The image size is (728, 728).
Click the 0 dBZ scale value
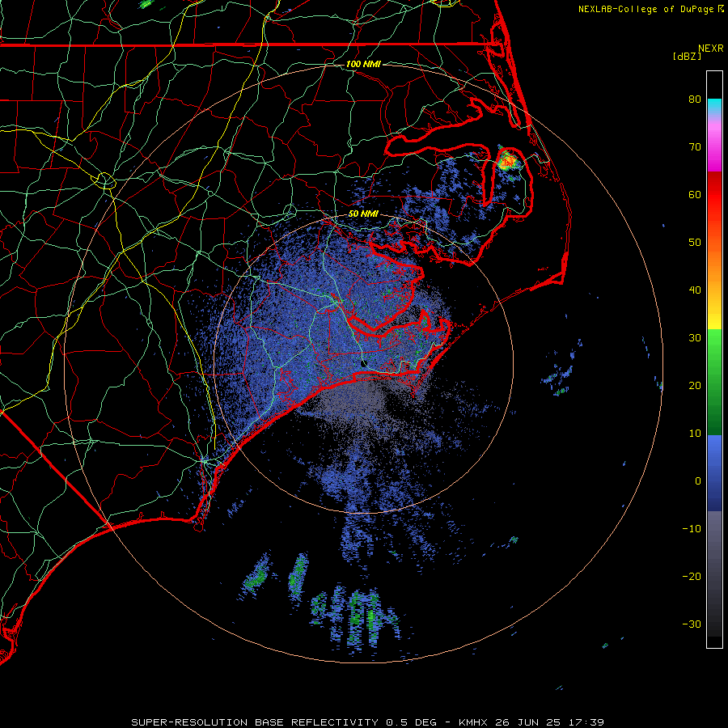coord(698,481)
